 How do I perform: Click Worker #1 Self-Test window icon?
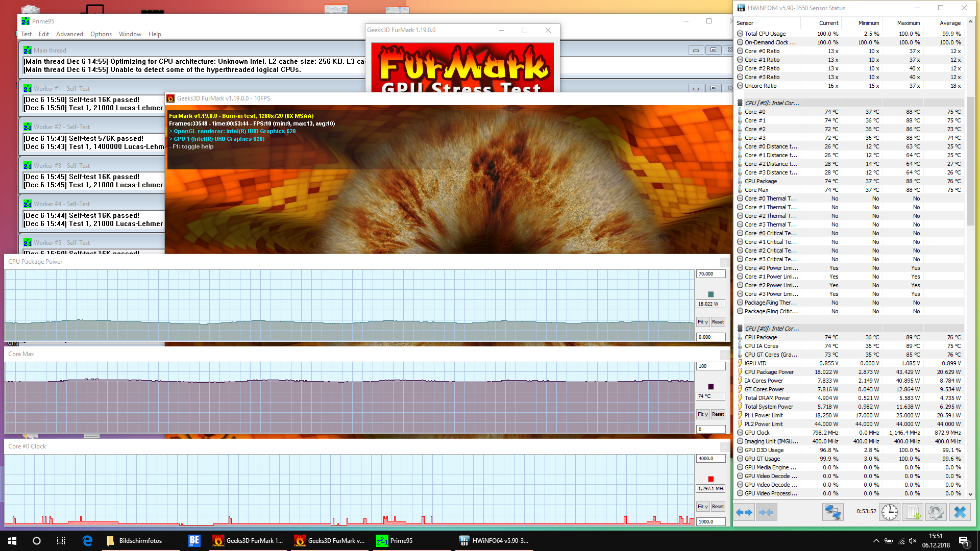pos(28,88)
